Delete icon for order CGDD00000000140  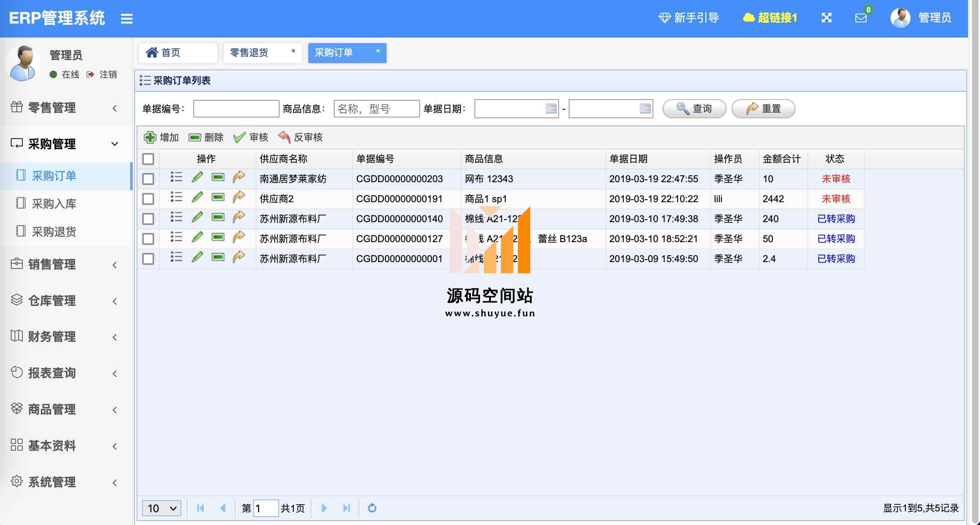[218, 217]
